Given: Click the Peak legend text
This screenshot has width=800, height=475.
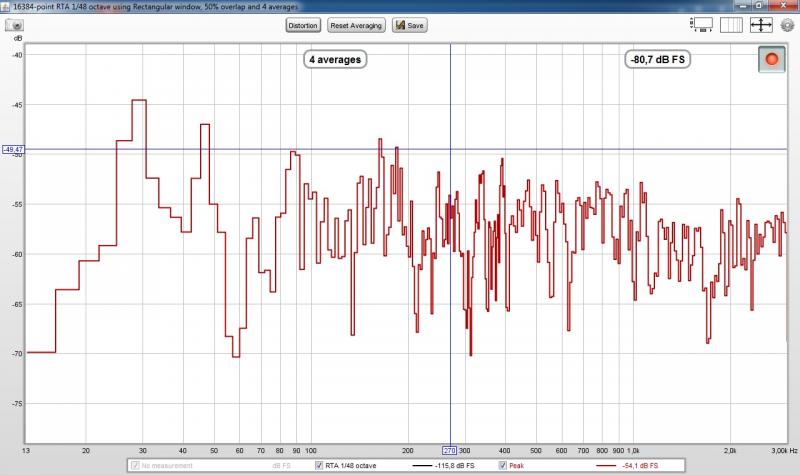Looking at the screenshot, I should 516,466.
